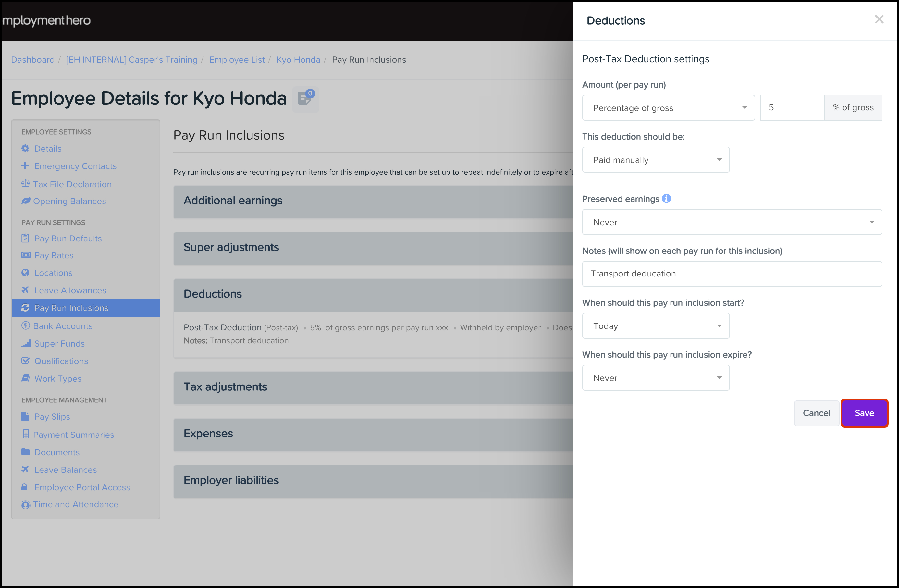Screen dimensions: 899x588
Task: Click the bar-chart icon for Super Funds
Action: (26, 343)
